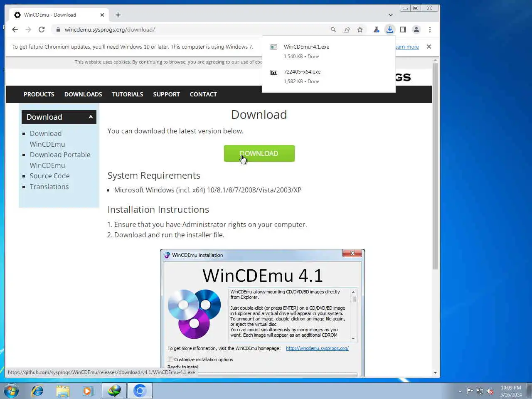Click the Learn more link
The height and width of the screenshot is (399, 532).
(406, 47)
